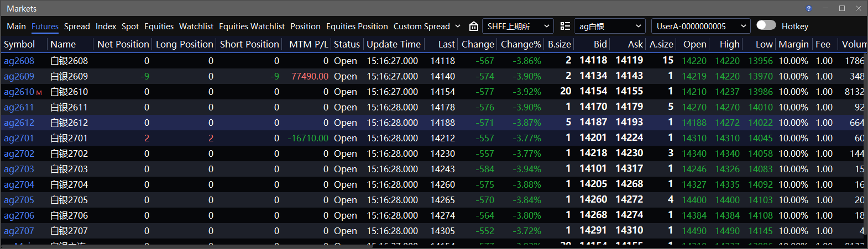Switch to the Spread tab
The height and width of the screenshot is (249, 868).
(77, 26)
